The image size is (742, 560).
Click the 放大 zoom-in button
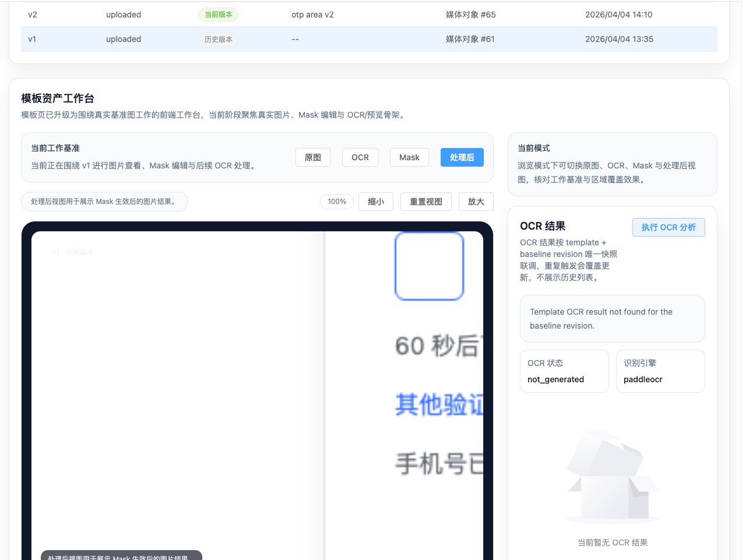click(x=476, y=202)
